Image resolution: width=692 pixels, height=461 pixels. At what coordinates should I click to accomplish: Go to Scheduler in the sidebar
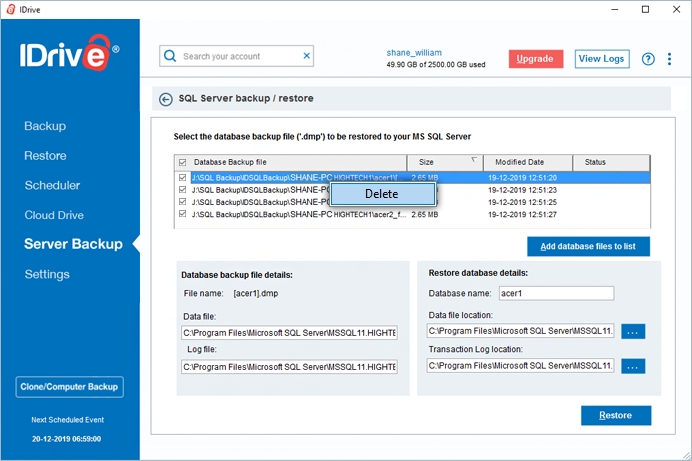click(52, 185)
